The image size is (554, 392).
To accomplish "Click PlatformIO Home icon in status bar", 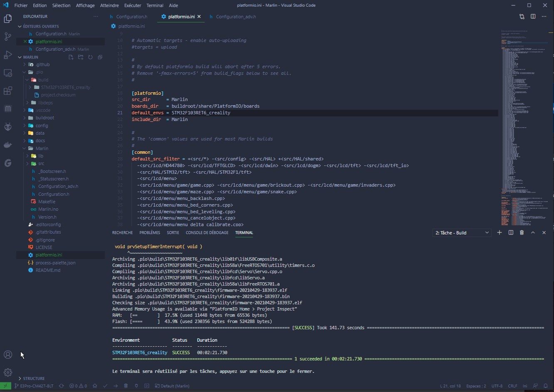I will pos(95,386).
